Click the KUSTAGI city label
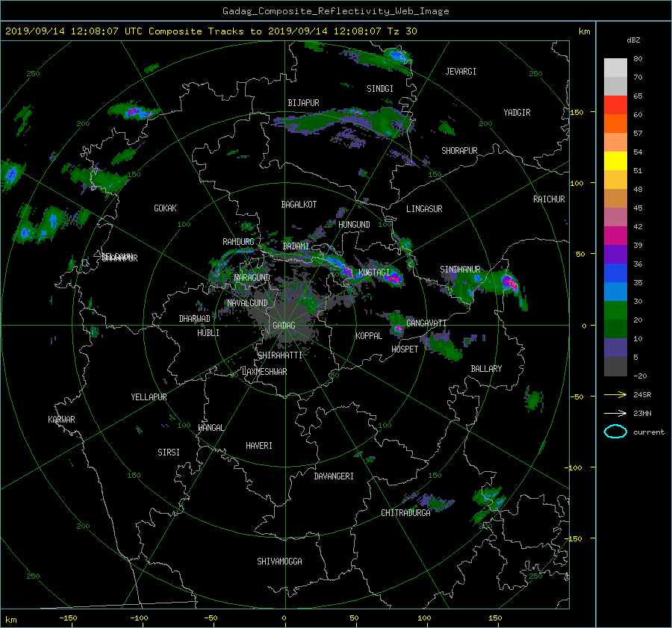Screen dimensions: 672x628 click(x=374, y=273)
